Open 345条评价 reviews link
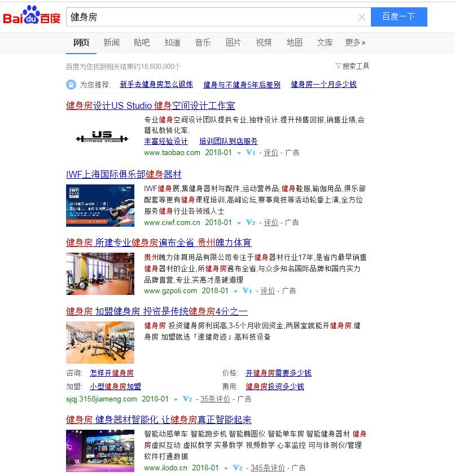This screenshot has width=455, height=476. pos(268,468)
